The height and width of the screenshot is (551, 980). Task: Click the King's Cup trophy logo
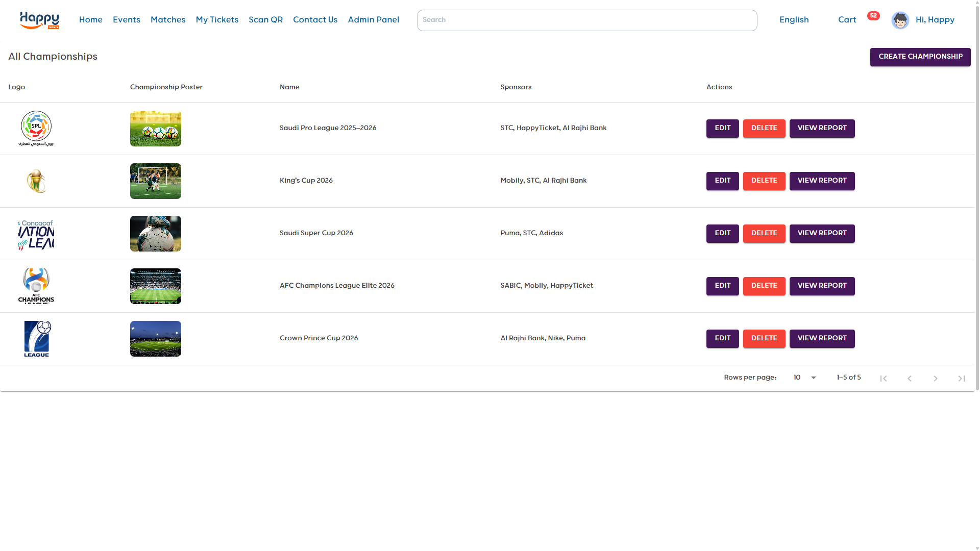tap(36, 181)
